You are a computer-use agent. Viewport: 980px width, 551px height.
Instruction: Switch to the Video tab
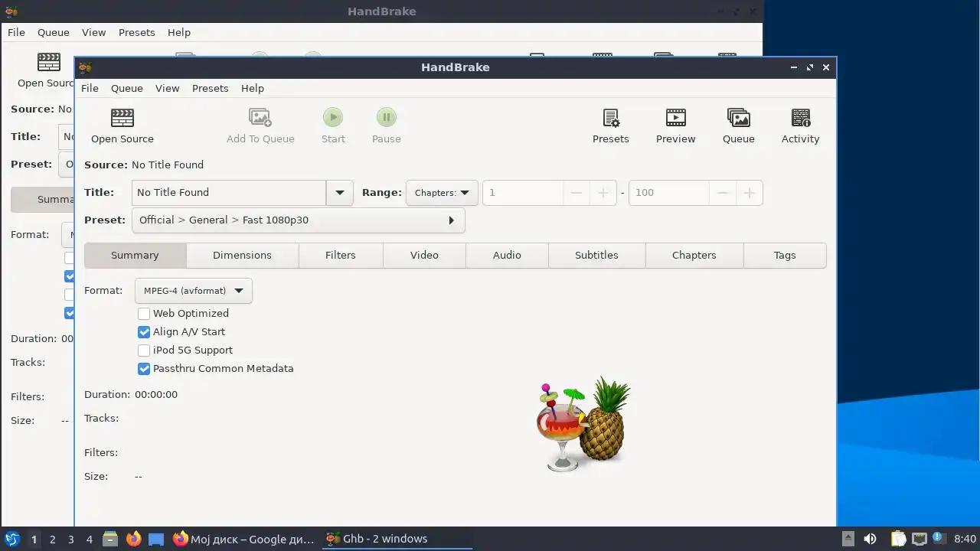tap(424, 255)
